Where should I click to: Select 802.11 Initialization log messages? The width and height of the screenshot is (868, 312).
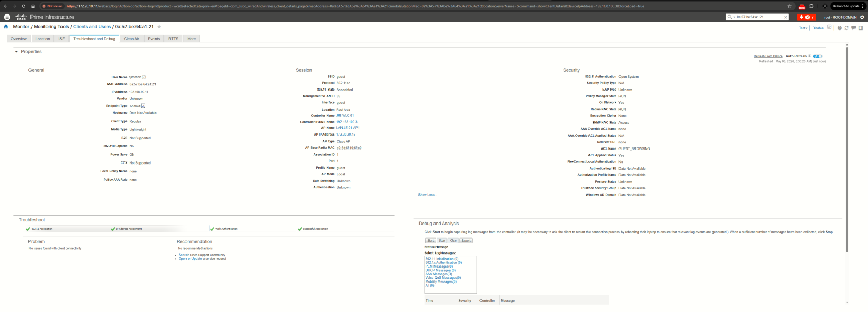click(x=442, y=259)
